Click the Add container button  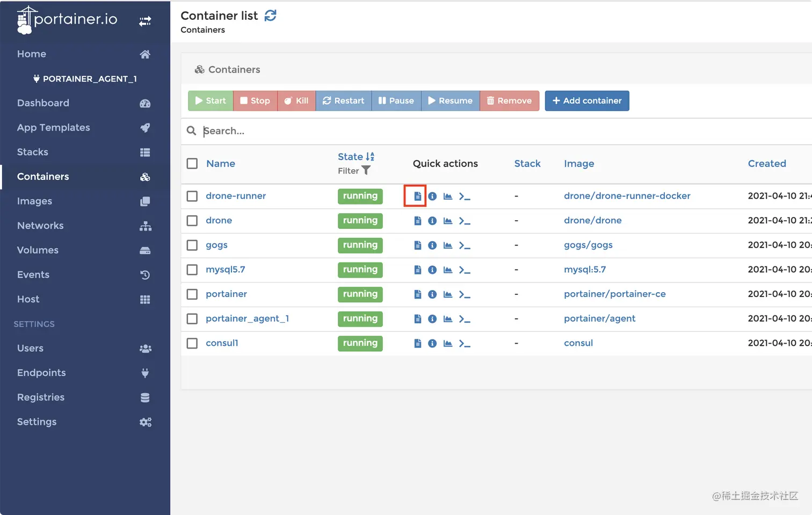587,100
